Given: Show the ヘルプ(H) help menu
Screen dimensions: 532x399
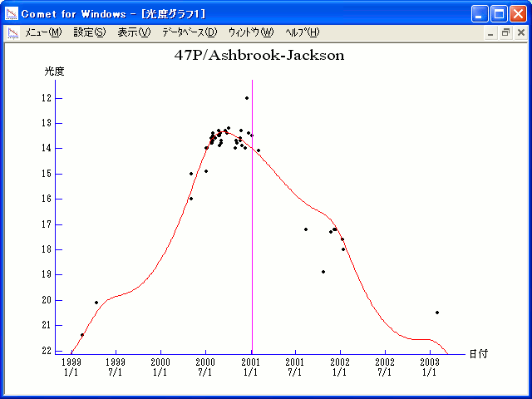Looking at the screenshot, I should click(302, 32).
